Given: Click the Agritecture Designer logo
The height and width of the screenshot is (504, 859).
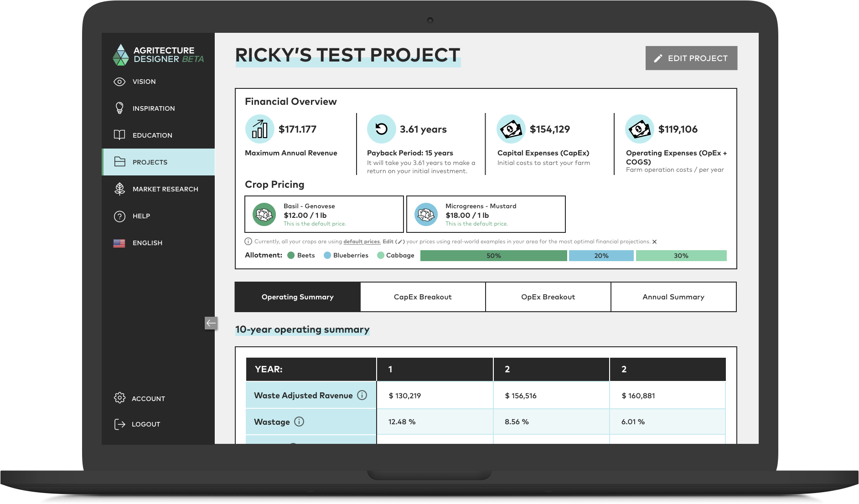Looking at the screenshot, I should pos(158,55).
